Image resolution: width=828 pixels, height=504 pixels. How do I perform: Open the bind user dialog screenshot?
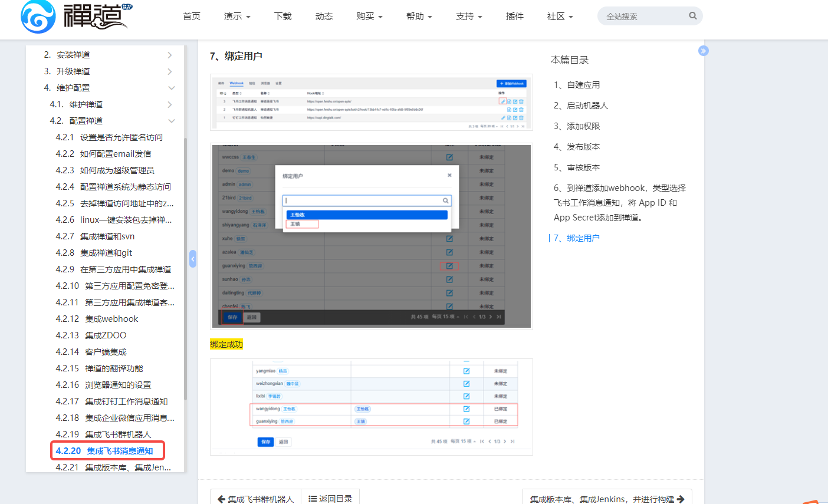tap(372, 236)
